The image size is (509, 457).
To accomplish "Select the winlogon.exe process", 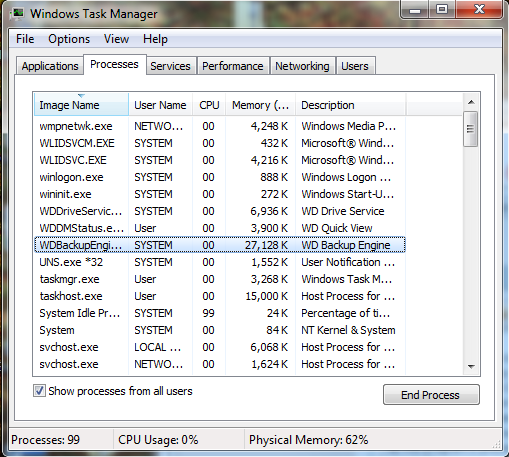I will 220,177.
